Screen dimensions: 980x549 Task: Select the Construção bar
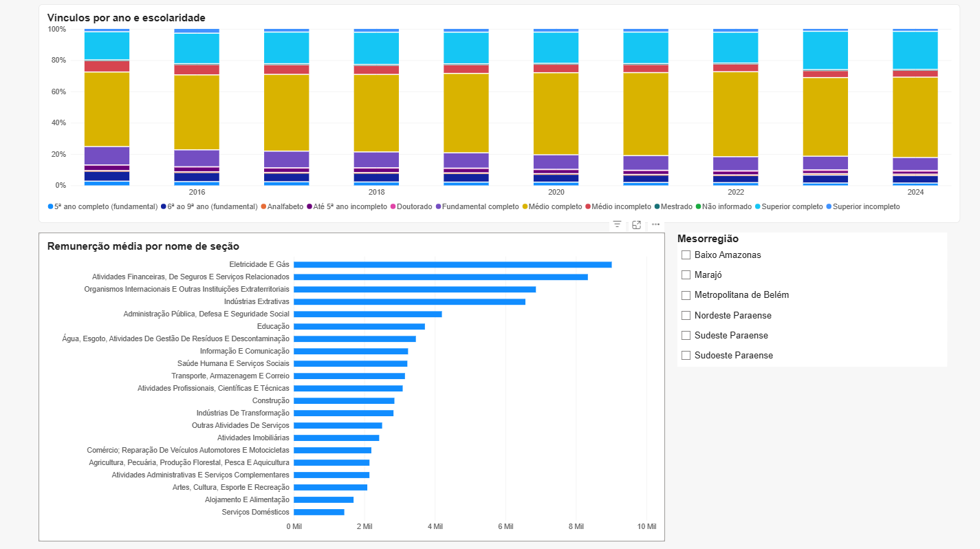(344, 400)
